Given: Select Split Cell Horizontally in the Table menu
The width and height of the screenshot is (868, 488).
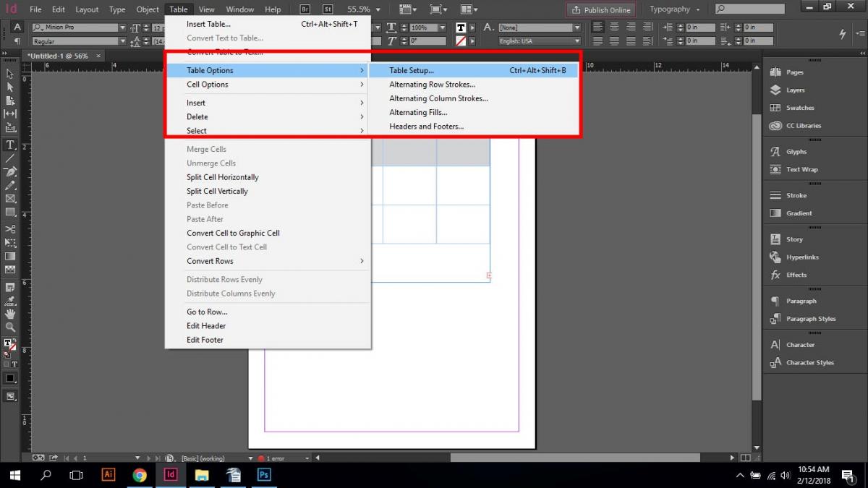Looking at the screenshot, I should pos(222,177).
